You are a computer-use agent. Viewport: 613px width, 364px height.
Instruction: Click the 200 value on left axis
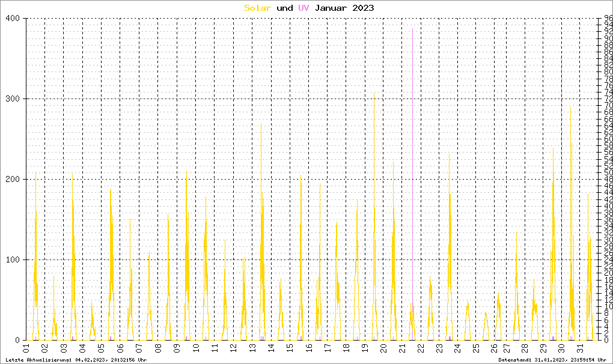(x=13, y=179)
